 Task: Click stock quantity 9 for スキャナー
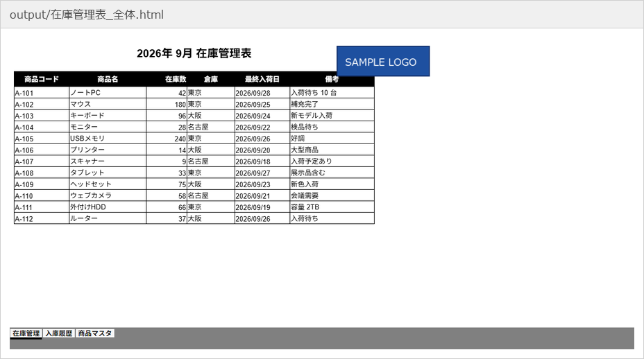[x=167, y=161]
